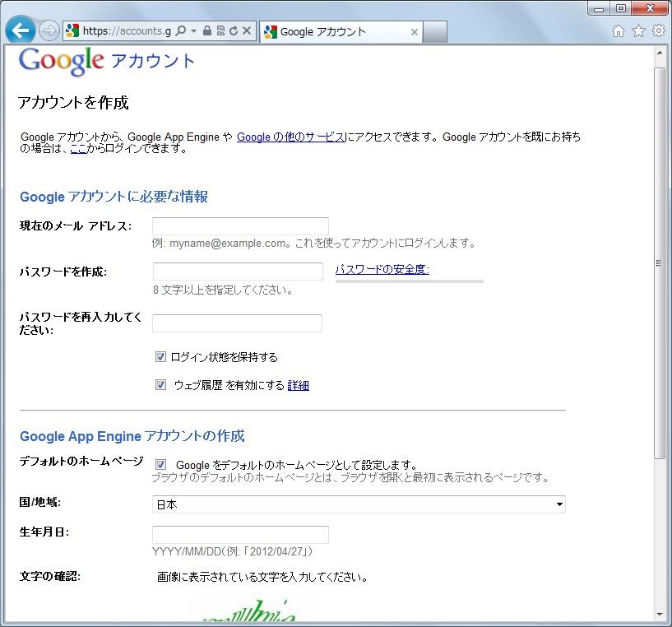672x627 pixels.
Task: Toggle the ウェブ履歴を有効にする checkbox
Action: (x=161, y=385)
